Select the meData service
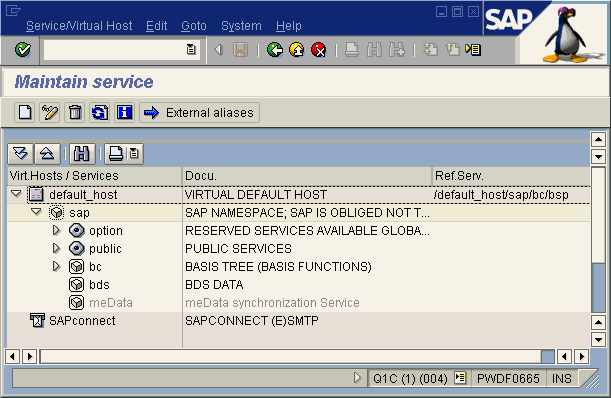Screen dimensions: 611x398 (x=111, y=302)
